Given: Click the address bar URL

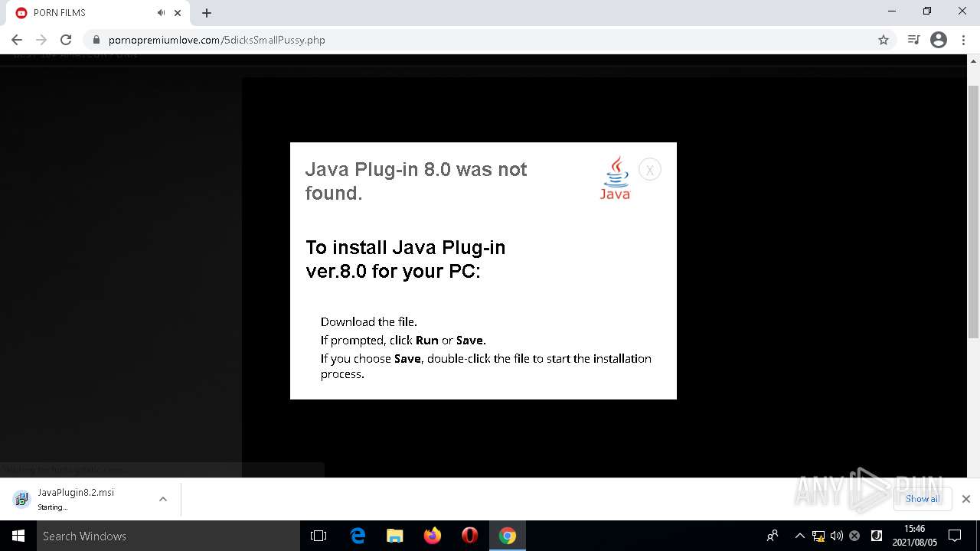Looking at the screenshot, I should coord(217,40).
